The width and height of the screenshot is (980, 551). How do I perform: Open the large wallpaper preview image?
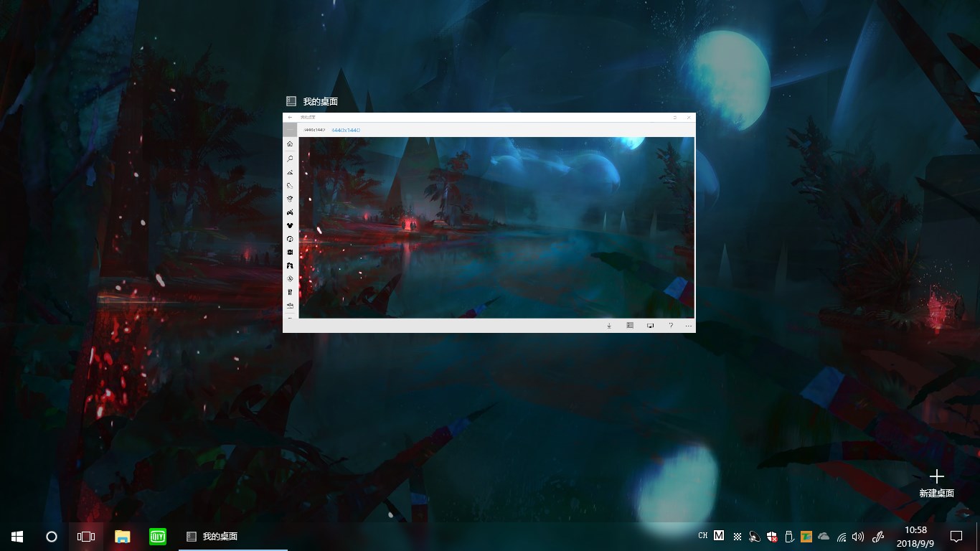(496, 227)
